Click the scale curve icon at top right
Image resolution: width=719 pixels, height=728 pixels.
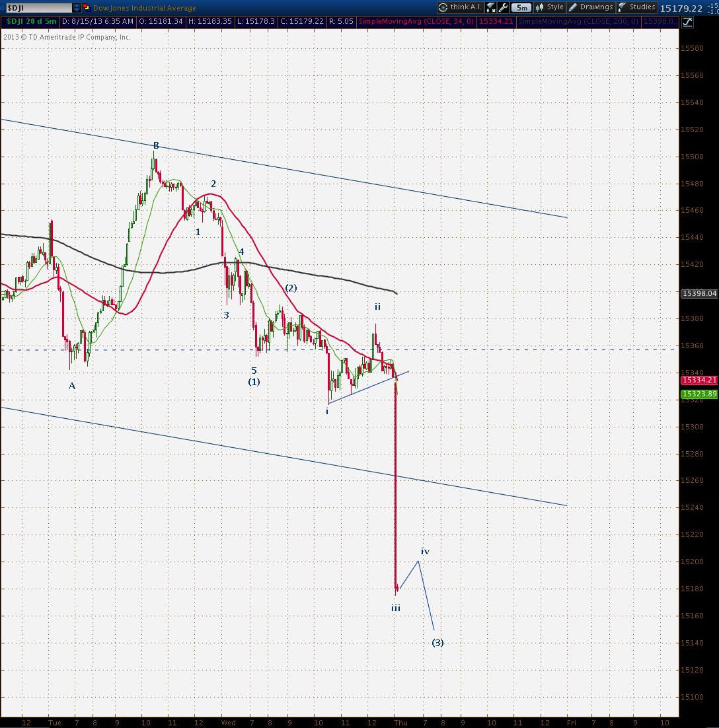tap(687, 22)
